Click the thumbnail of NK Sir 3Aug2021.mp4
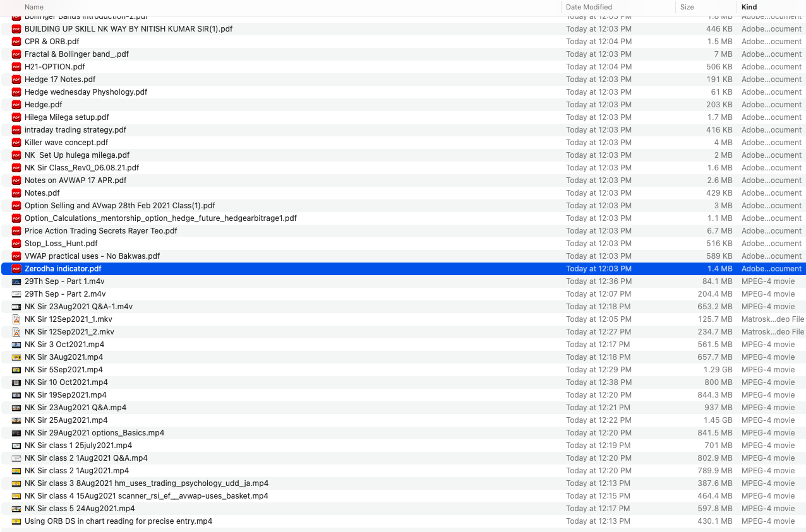 pyautogui.click(x=16, y=357)
